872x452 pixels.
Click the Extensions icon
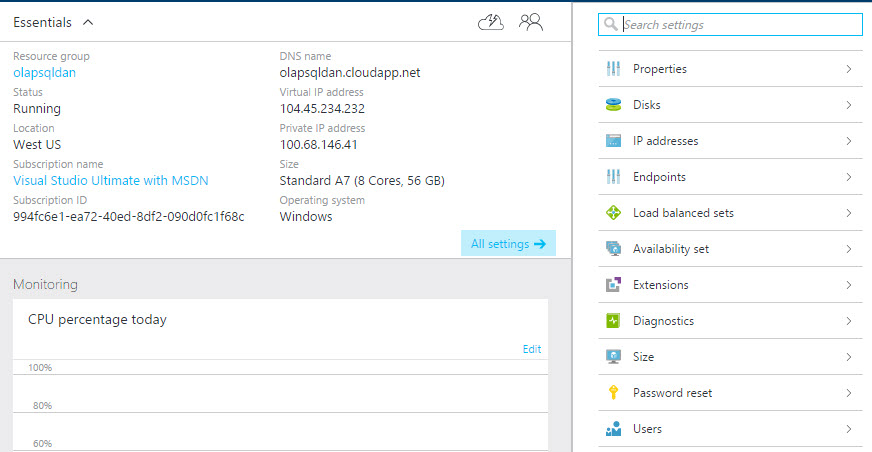pos(614,285)
